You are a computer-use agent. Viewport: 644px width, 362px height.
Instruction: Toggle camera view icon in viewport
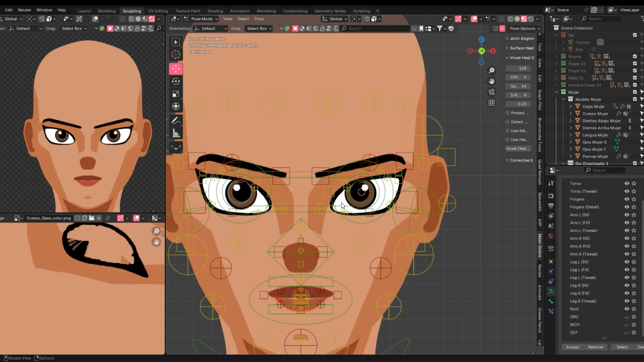491,92
